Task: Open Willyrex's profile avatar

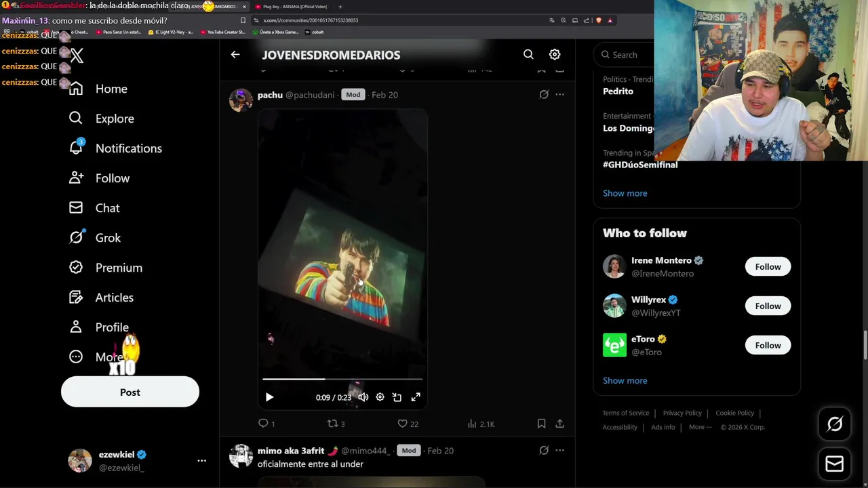Action: 614,306
